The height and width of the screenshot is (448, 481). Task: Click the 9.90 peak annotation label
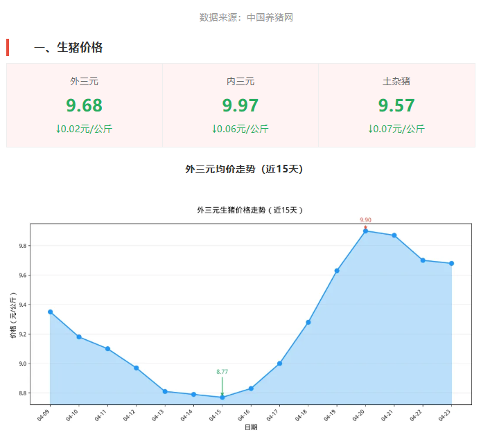point(365,220)
